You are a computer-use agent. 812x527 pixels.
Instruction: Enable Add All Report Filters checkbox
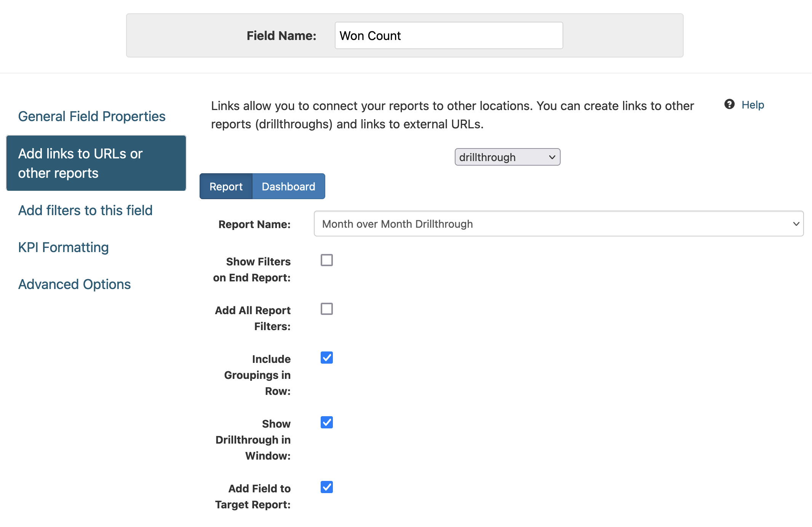326,309
